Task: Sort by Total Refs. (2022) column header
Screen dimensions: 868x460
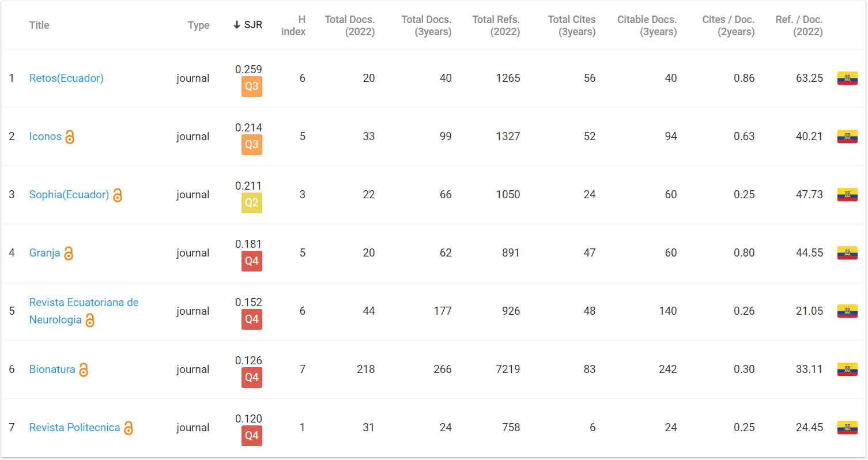Action: click(496, 25)
